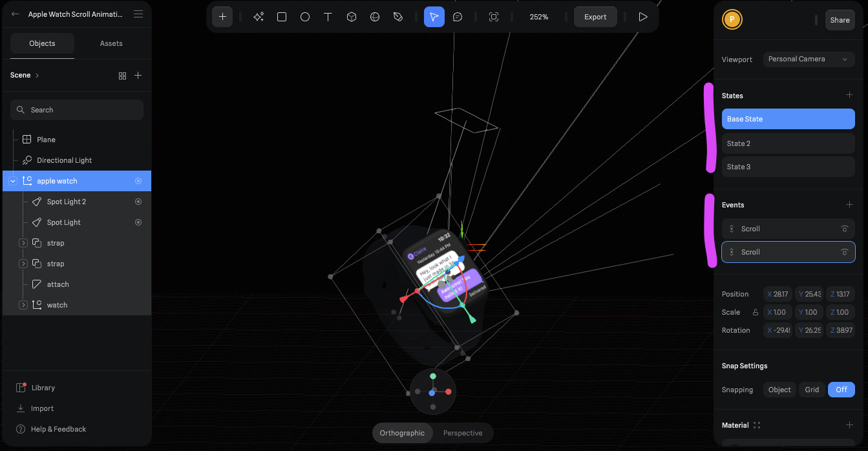This screenshot has height=451, width=868.
Task: Expand the strap group directly below Spot Light
Action: tap(23, 243)
